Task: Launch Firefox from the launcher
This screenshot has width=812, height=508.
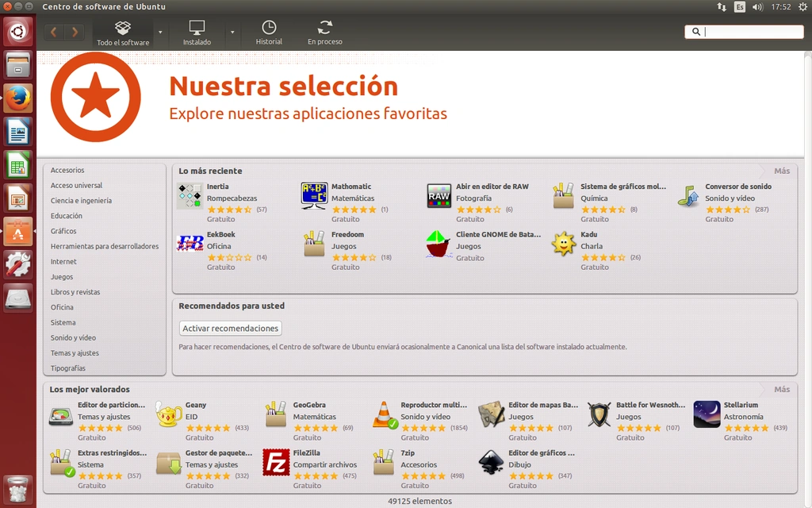Action: point(18,98)
